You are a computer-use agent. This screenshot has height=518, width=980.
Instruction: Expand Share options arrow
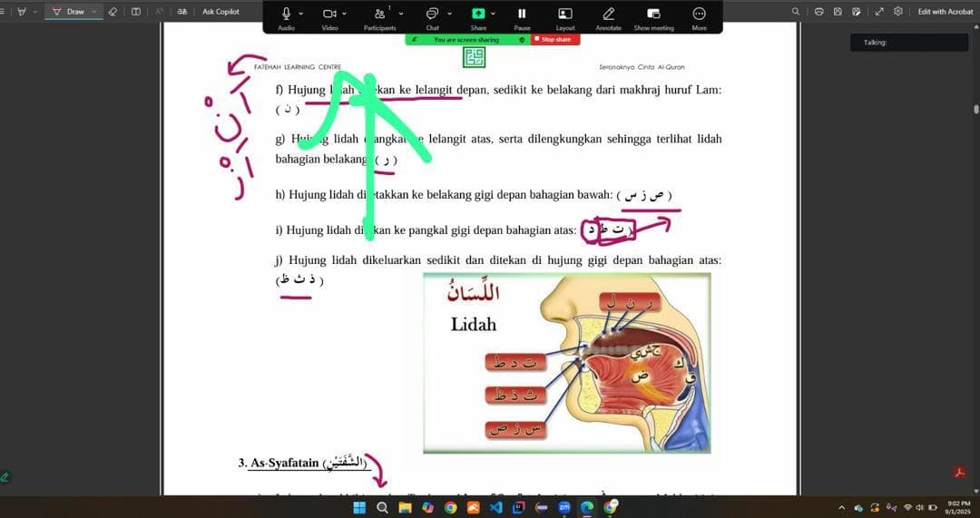[x=493, y=13]
